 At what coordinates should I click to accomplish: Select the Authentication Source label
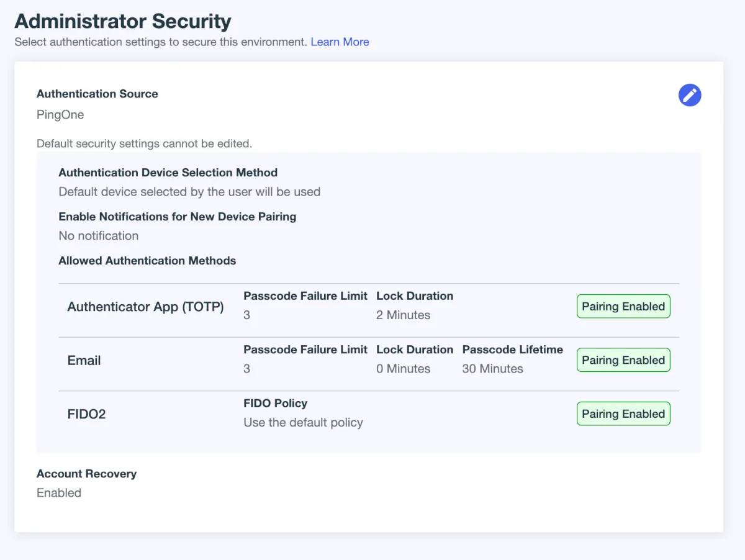pos(97,94)
